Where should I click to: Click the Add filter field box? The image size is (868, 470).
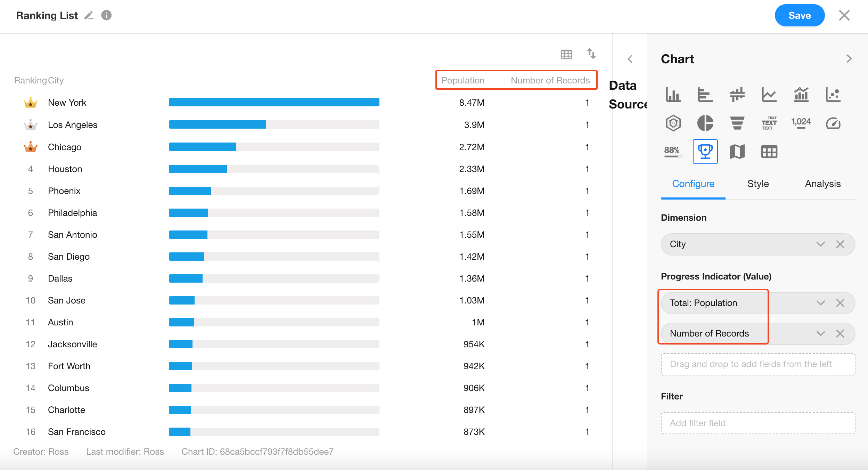tap(758, 423)
